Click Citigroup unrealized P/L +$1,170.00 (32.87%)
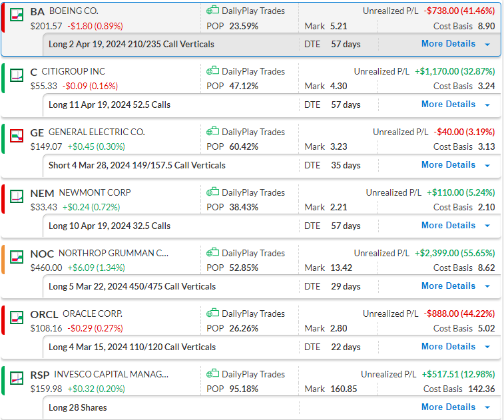Screen dimensions: 504x420 [455, 71]
